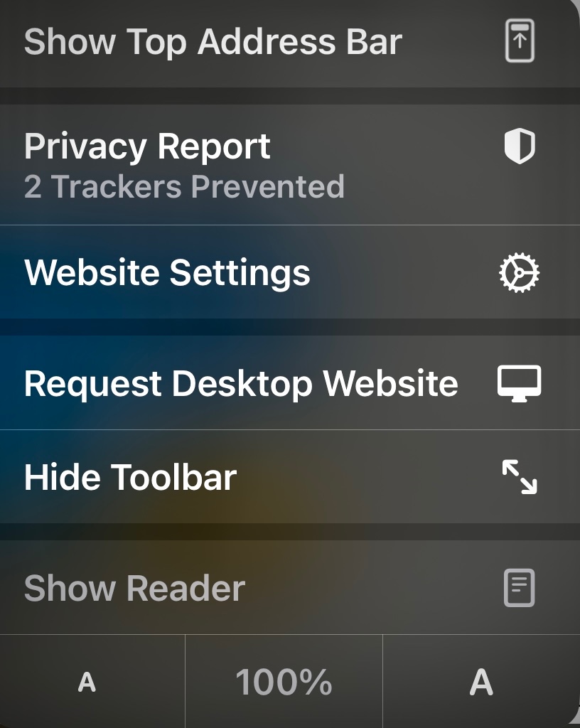The image size is (580, 728).
Task: View the 2 Trackers Prevented details
Action: [x=184, y=187]
